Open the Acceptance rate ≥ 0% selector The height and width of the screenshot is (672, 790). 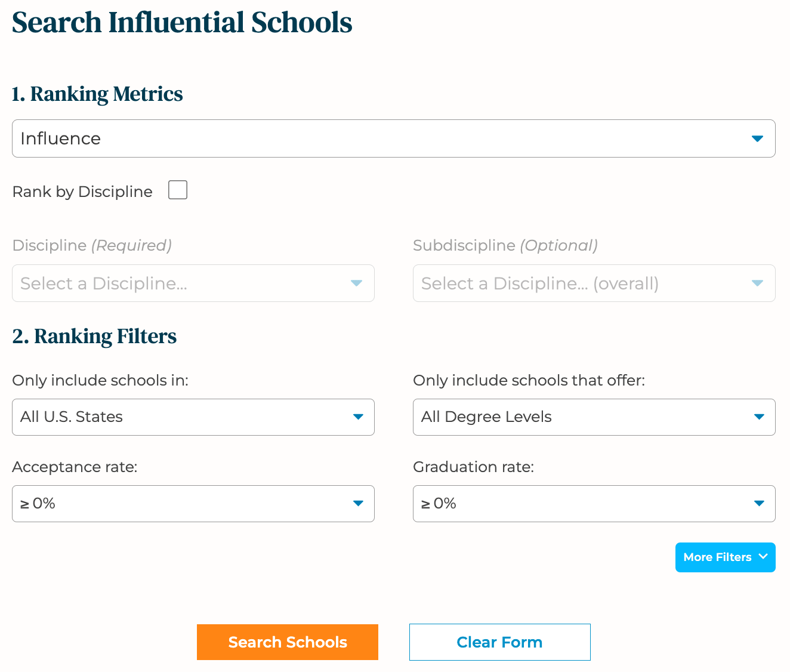(x=193, y=504)
